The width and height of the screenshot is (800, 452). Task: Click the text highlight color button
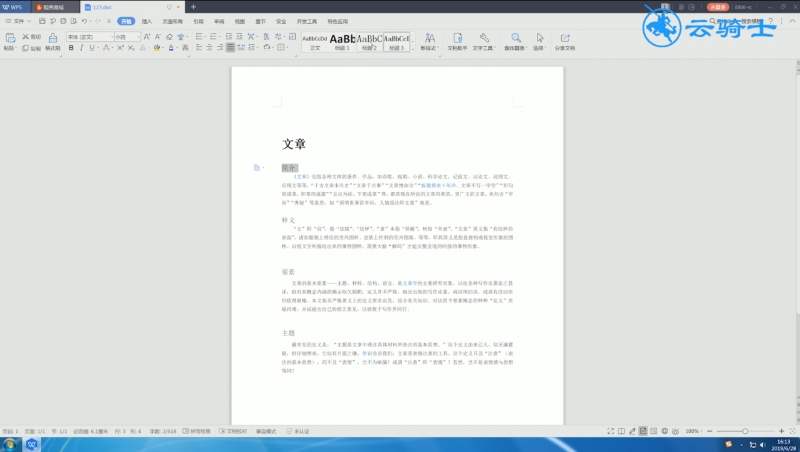click(157, 47)
